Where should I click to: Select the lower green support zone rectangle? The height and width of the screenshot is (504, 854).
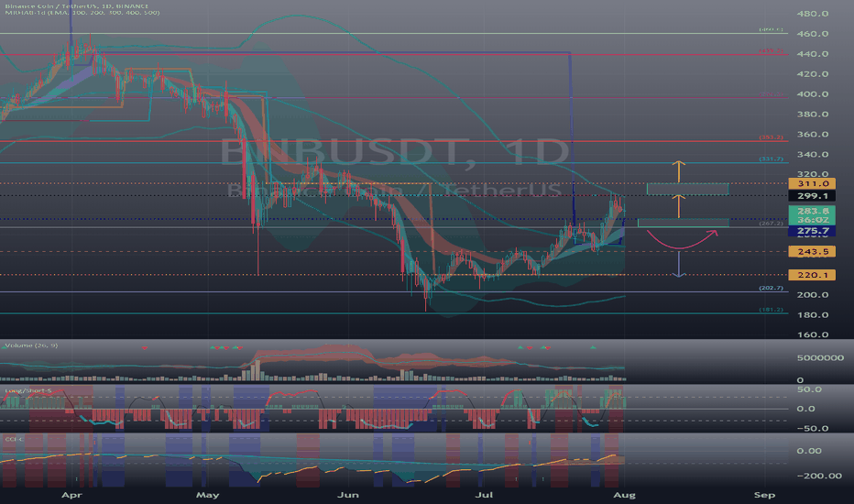(x=683, y=223)
